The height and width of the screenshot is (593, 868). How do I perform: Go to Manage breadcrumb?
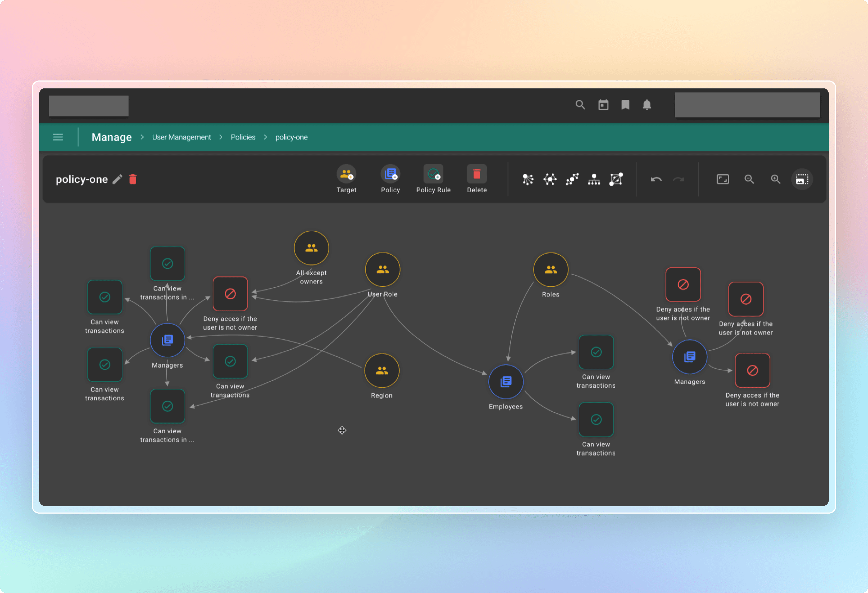112,137
